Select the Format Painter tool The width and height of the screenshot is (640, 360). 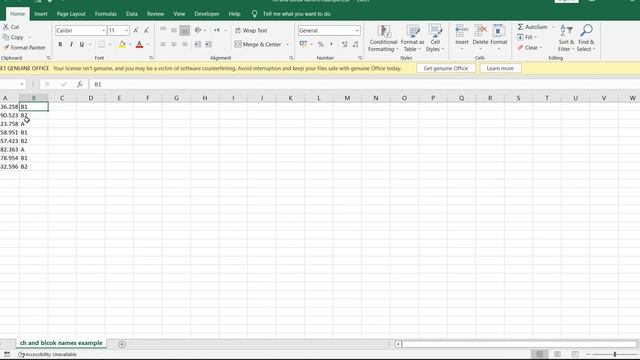point(24,48)
